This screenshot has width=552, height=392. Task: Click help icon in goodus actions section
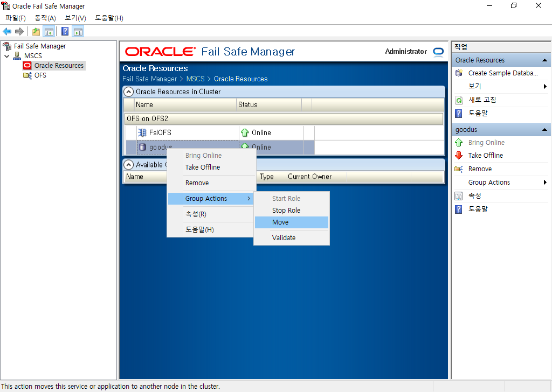(458, 209)
